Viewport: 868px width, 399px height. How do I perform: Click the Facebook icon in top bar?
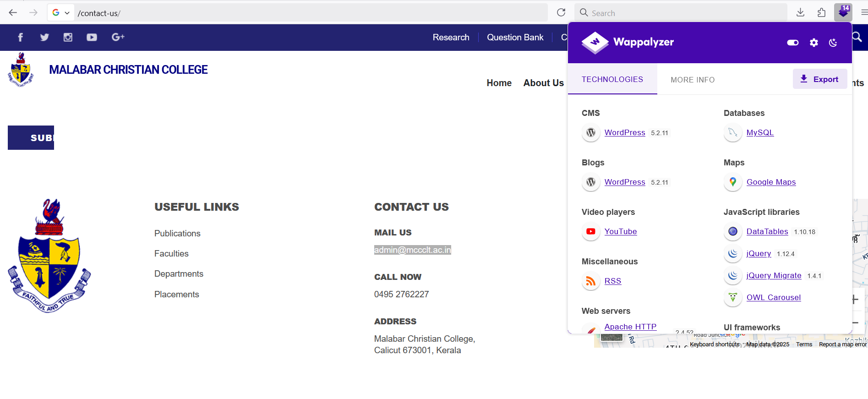tap(20, 38)
